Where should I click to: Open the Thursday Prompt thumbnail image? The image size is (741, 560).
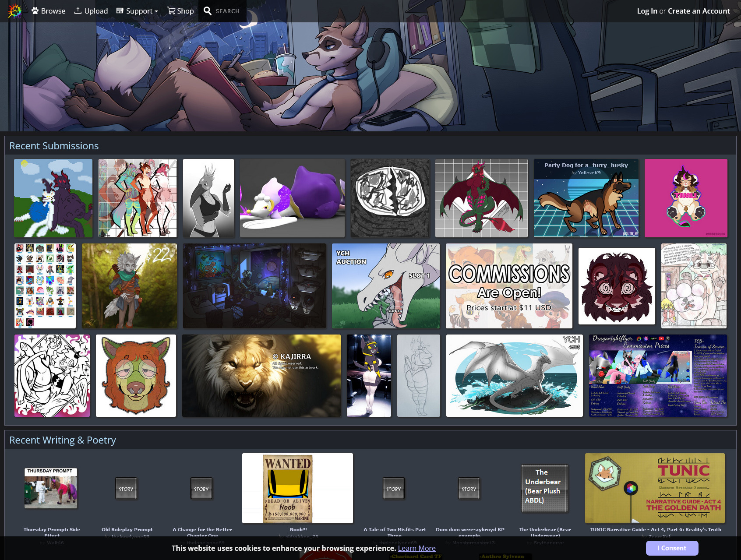[51, 488]
